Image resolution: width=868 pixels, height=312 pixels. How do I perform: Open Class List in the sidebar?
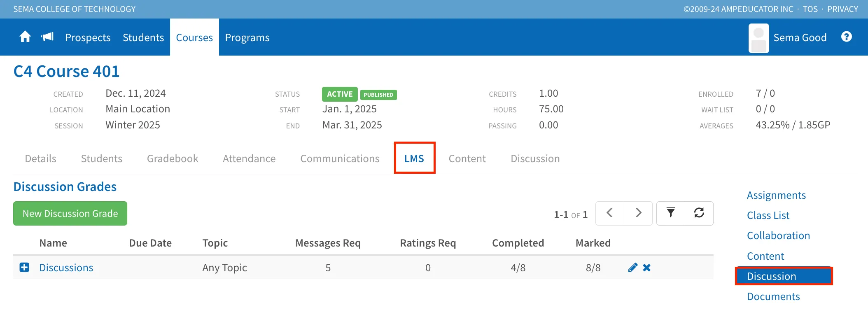pos(768,215)
